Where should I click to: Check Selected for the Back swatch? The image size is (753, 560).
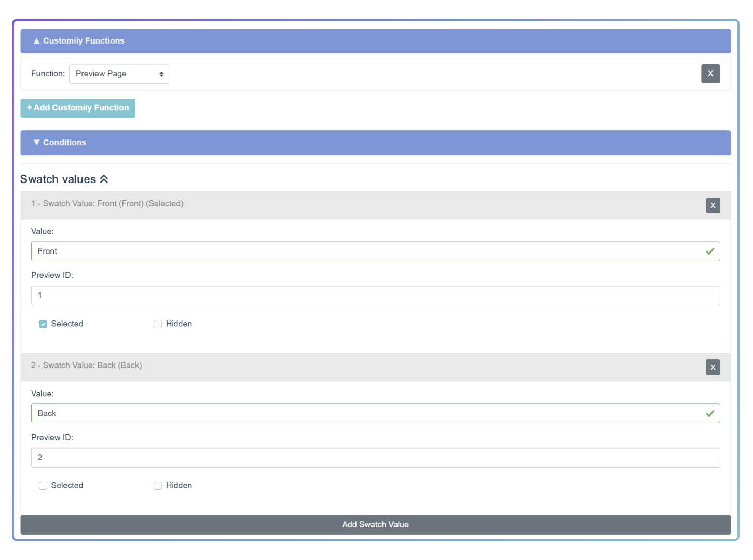43,486
